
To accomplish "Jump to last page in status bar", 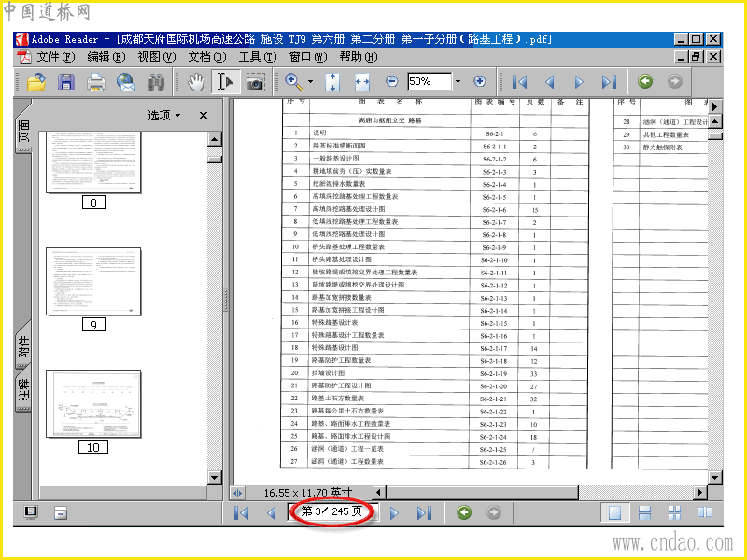I will point(424,512).
